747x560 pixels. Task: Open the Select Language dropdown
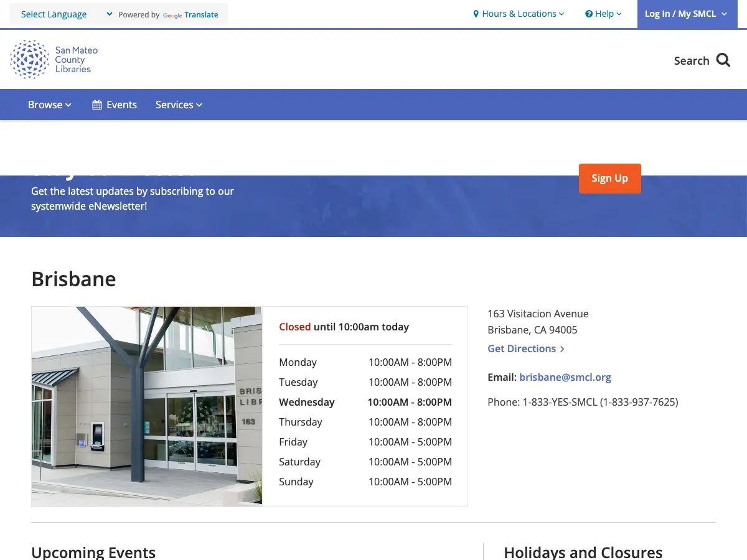tap(67, 14)
